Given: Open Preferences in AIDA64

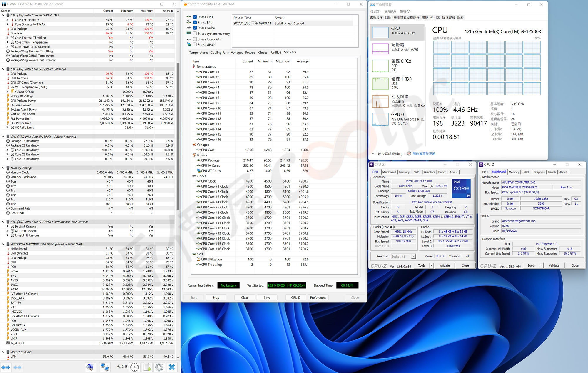Looking at the screenshot, I should coord(318,297).
